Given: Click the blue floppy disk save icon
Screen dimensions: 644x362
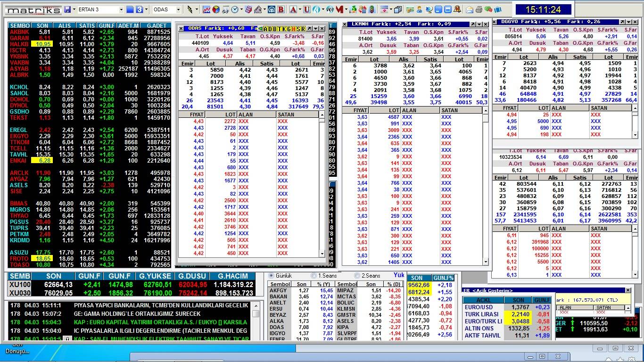Looking at the screenshot, I should [67, 9].
